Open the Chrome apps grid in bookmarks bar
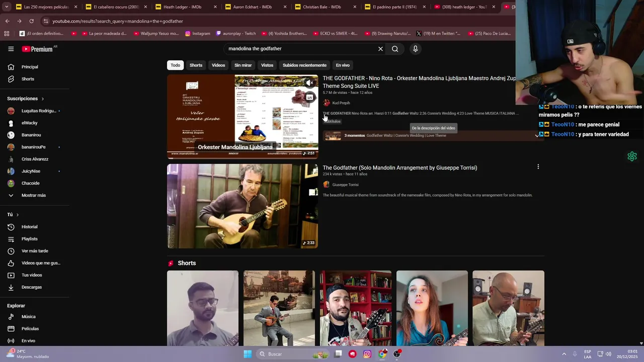Screen dimensions: 644x362 [x=7, y=34]
